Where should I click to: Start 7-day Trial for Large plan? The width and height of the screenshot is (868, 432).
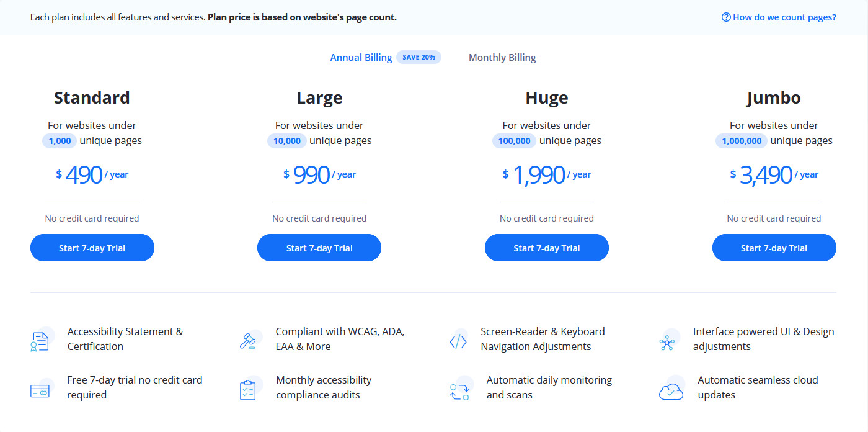click(x=319, y=248)
